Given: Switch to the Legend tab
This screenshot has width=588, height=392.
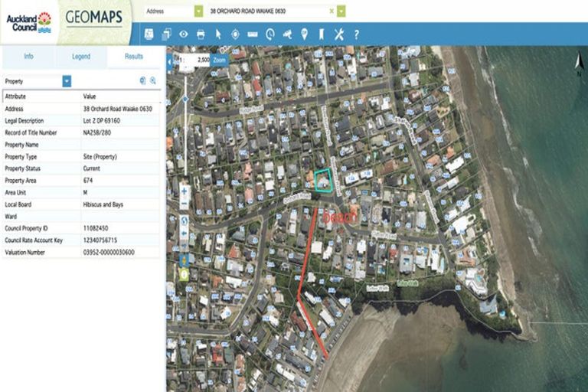Looking at the screenshot, I should 81,56.
